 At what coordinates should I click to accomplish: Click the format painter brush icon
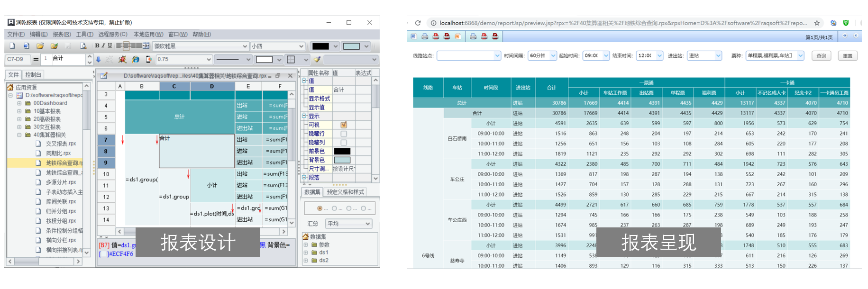point(317,59)
